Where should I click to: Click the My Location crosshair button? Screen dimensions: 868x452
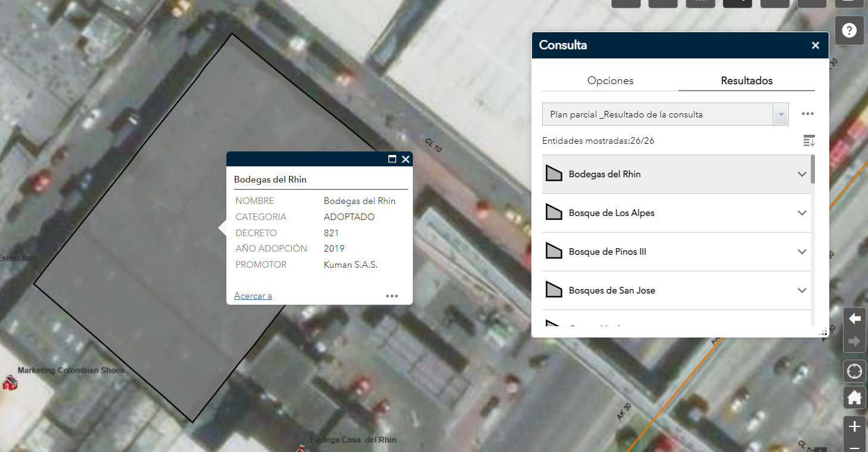tap(854, 371)
